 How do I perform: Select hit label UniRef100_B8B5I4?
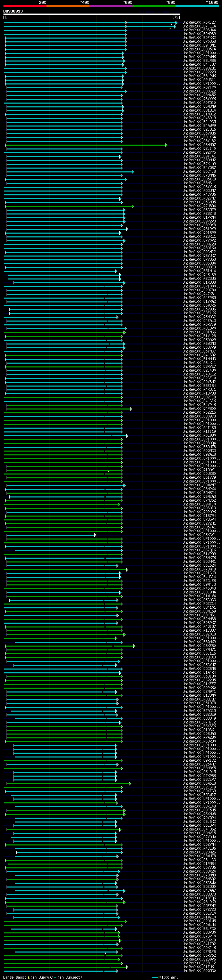[x=199, y=49]
